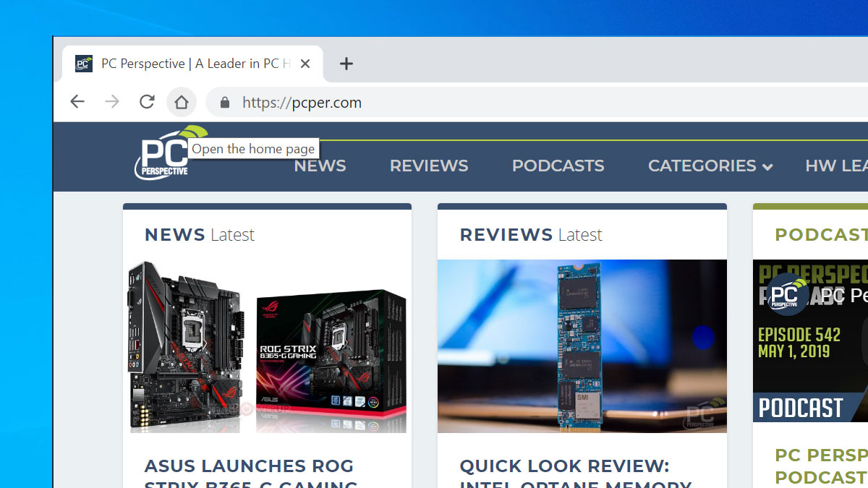Open the ASUS Launches ROG Strix article link
Screen dimensions: 868x488
tap(251, 473)
